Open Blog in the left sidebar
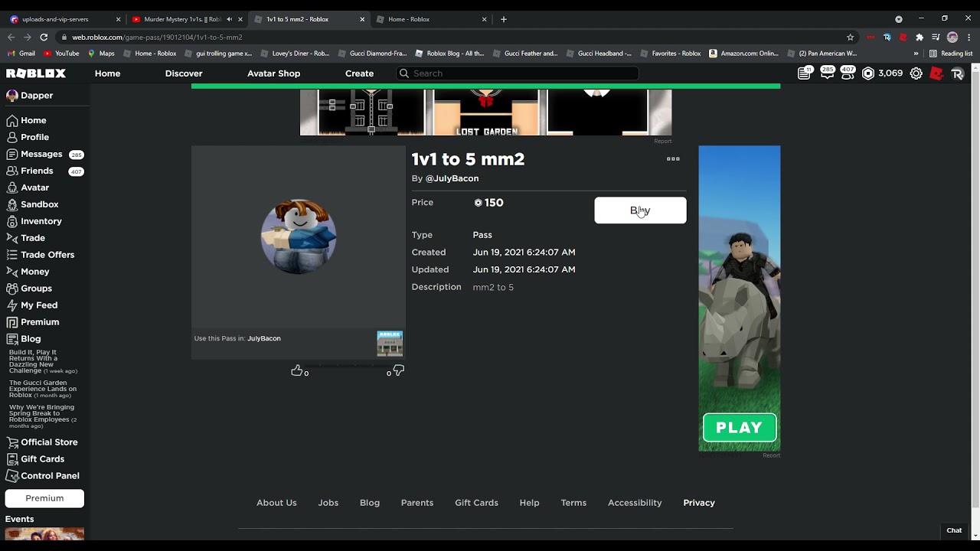Screen dimensions: 980x551 coord(31,339)
